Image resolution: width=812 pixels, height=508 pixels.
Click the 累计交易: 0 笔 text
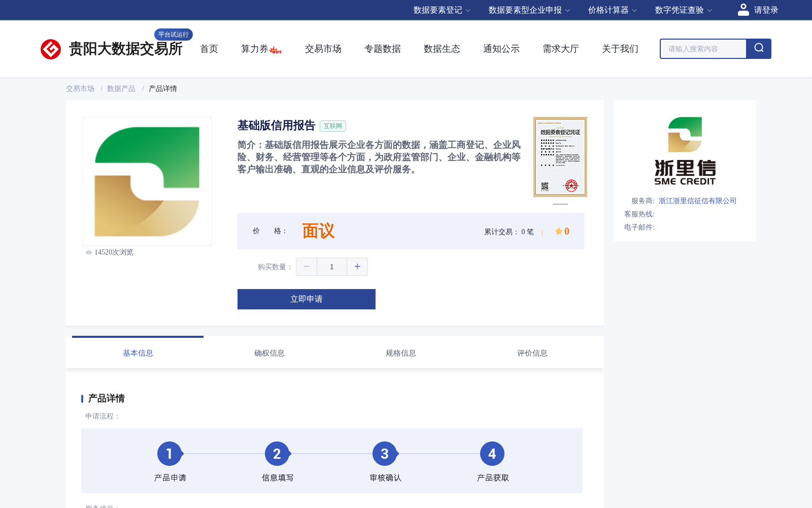point(509,232)
